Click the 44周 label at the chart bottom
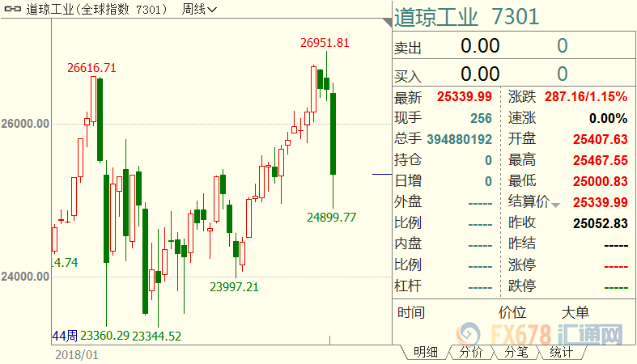The height and width of the screenshot is (364, 637). tap(64, 335)
